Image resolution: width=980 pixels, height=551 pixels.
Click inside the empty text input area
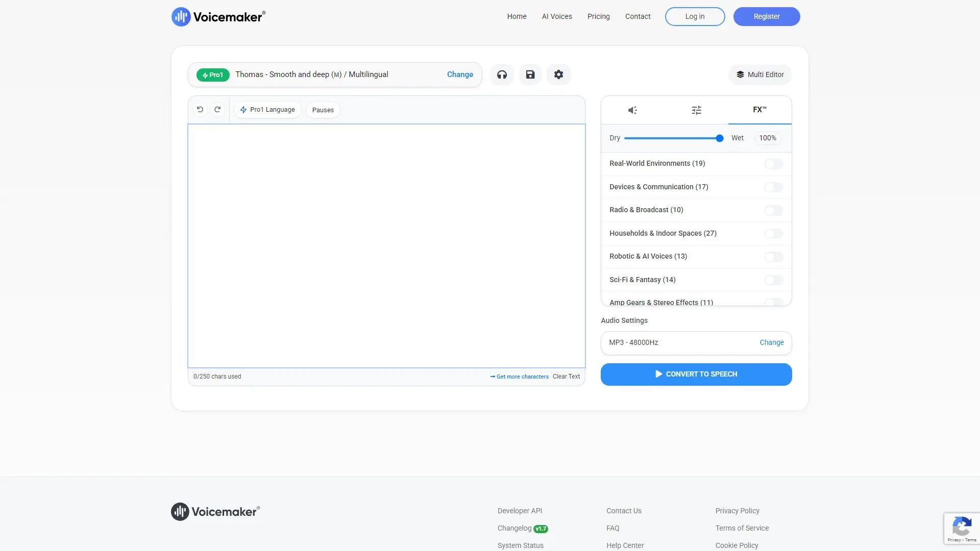coord(386,245)
